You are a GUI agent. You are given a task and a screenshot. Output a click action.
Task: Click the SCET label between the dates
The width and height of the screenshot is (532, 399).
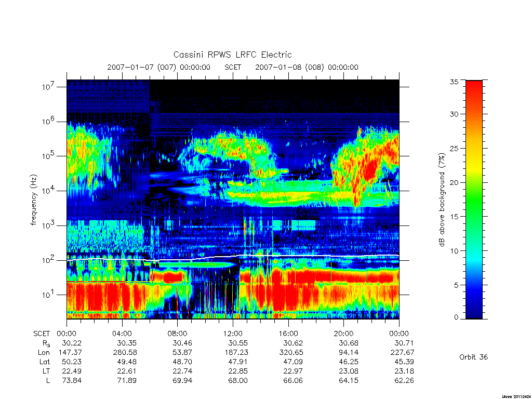tap(233, 67)
